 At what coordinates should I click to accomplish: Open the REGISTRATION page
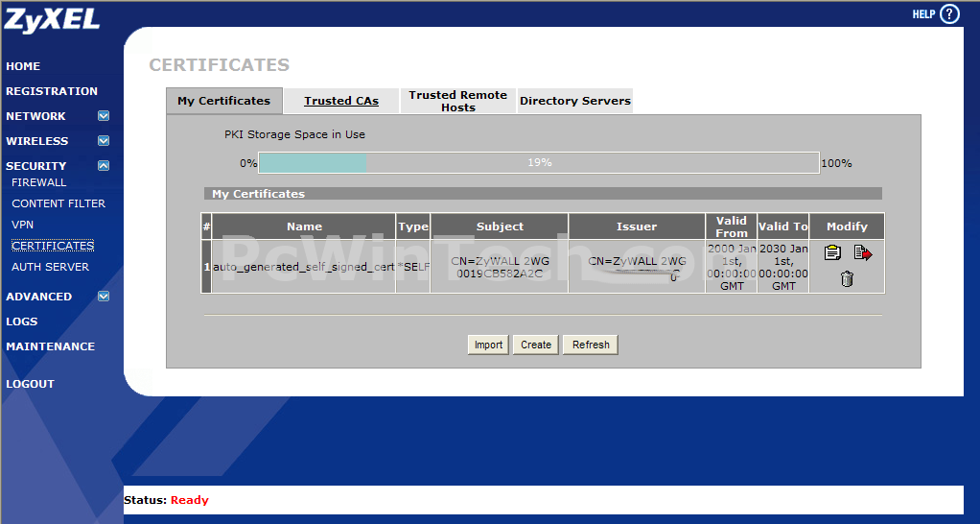pos(52,91)
